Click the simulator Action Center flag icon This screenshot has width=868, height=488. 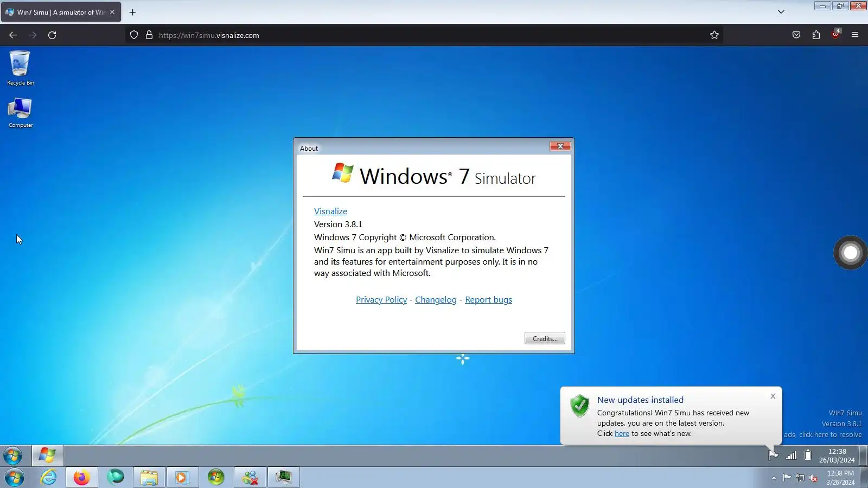(773, 455)
